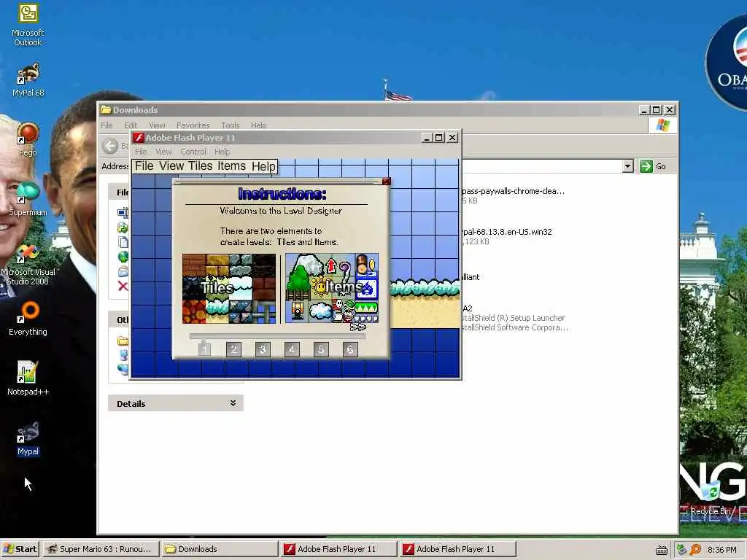Open Downloads window Tools menu
Viewport: 747px width, 560px height.
pos(230,125)
